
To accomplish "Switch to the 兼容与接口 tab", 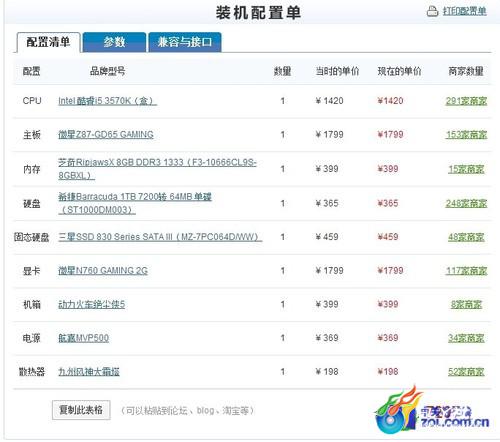I will click(185, 42).
